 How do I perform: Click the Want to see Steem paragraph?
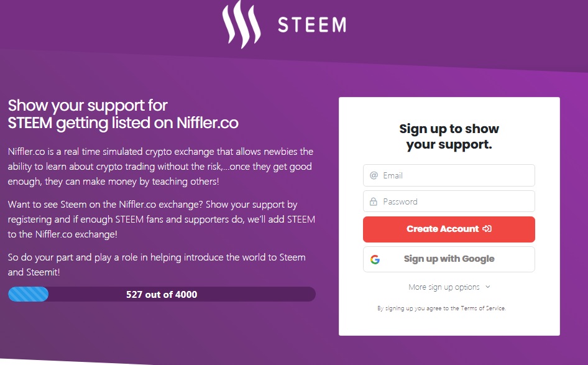click(x=161, y=219)
